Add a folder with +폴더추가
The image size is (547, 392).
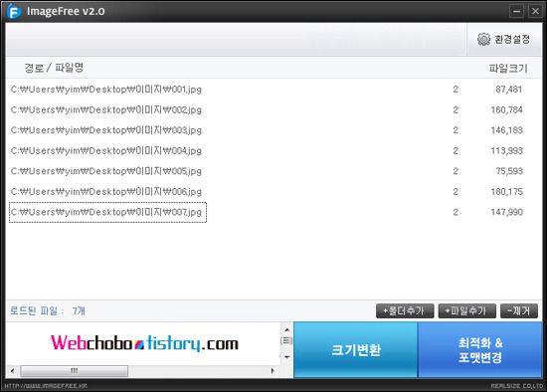405,310
